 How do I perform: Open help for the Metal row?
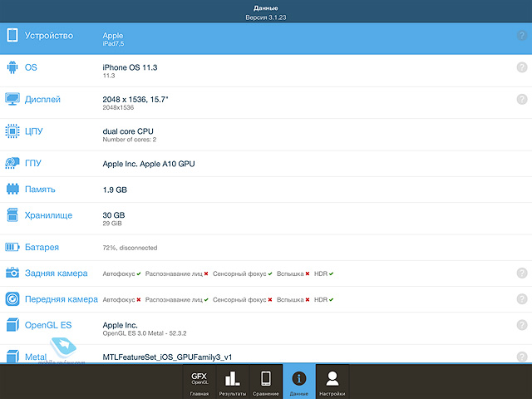[522, 357]
